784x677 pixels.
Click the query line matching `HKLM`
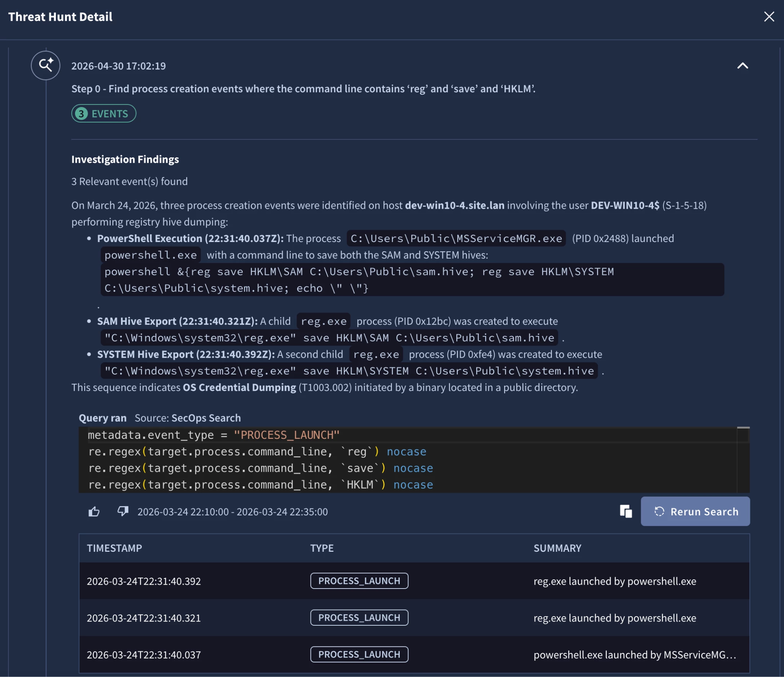pos(261,484)
